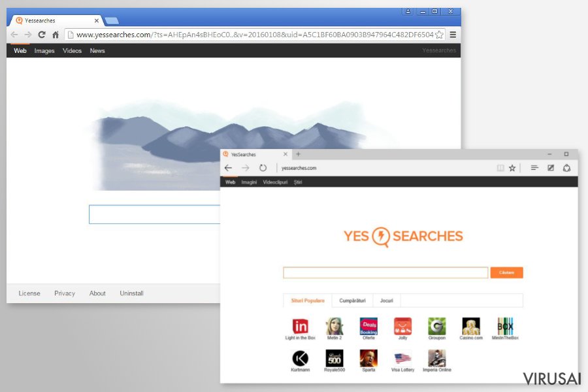The image size is (588, 392).
Task: Open Edge reading view icon
Action: point(500,168)
